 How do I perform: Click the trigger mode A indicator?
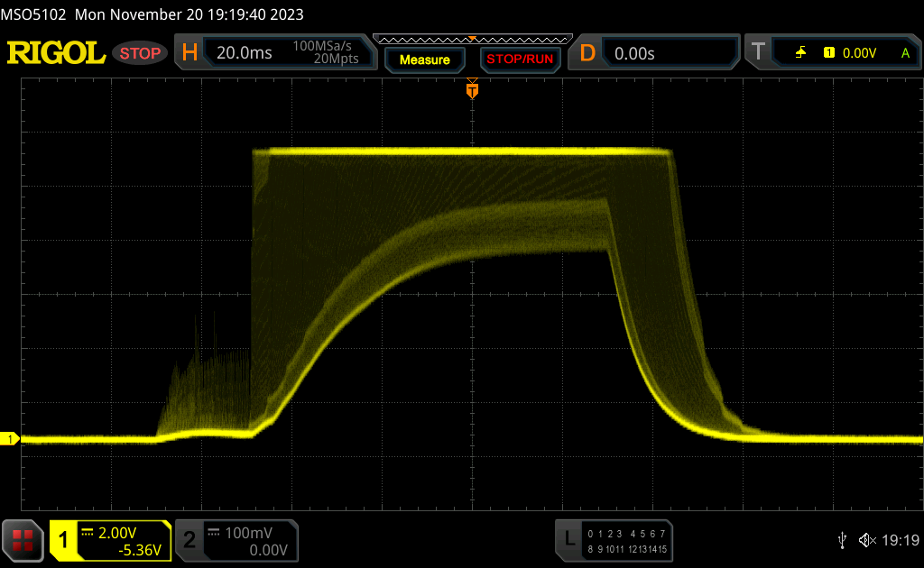coord(905,53)
